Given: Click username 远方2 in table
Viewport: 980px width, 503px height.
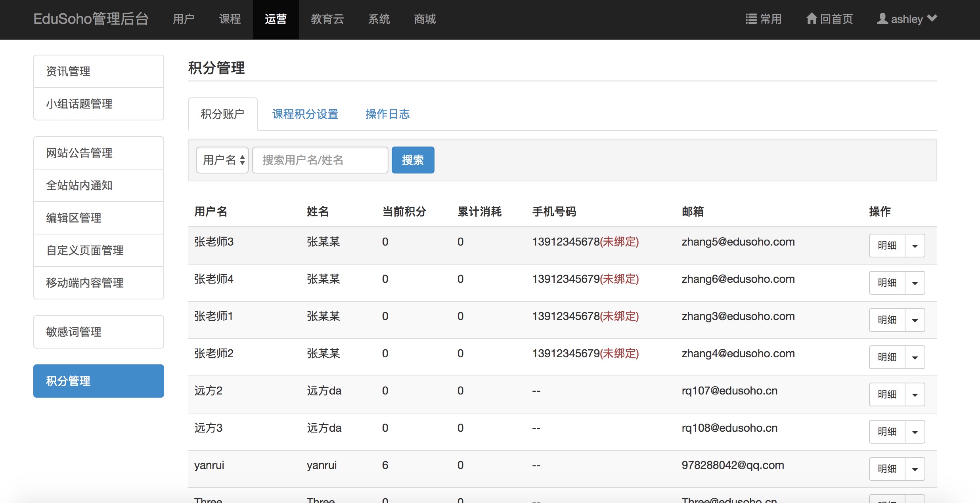Looking at the screenshot, I should pos(208,391).
